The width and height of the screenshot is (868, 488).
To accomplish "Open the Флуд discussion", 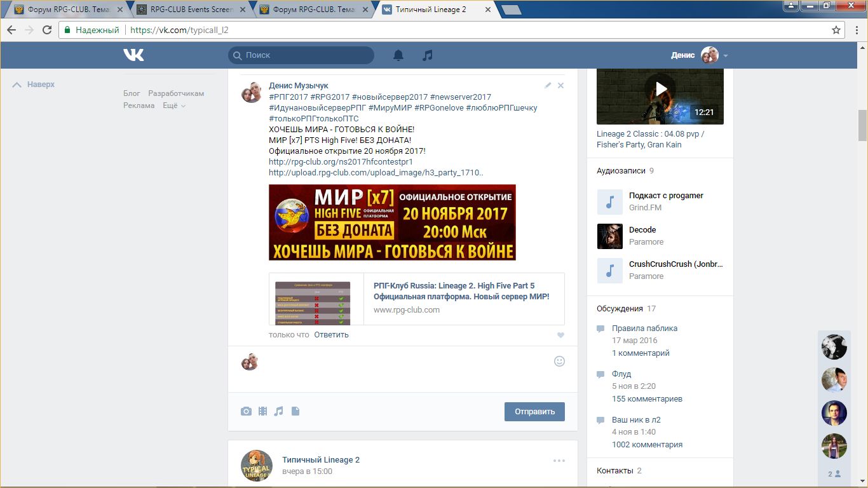I will (x=621, y=374).
